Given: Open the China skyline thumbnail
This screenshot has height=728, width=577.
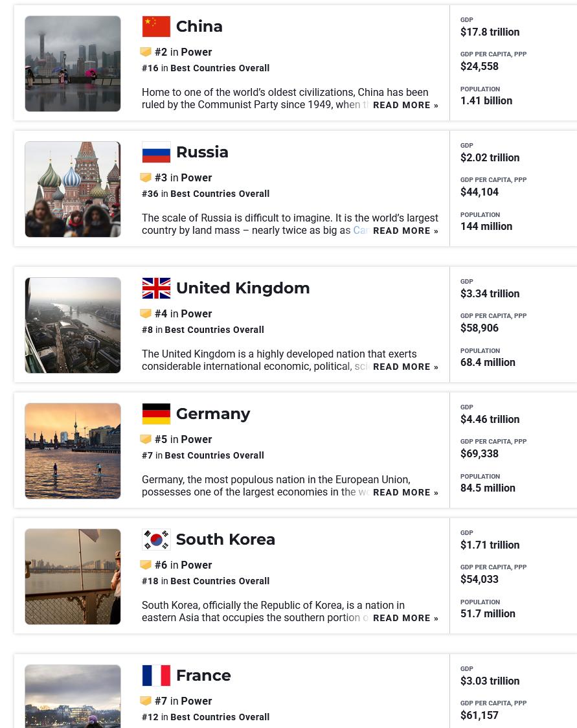Looking at the screenshot, I should pos(73,63).
